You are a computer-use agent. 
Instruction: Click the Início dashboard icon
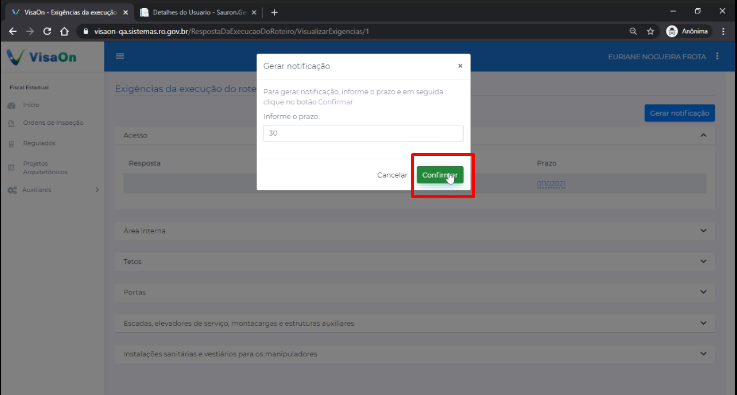(x=12, y=105)
